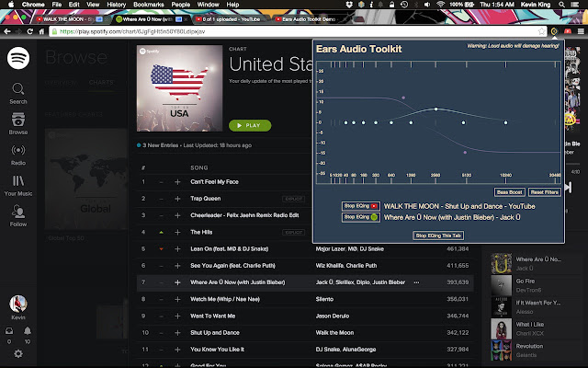This screenshot has height=368, width=588.
Task: Select You Know You Like It song
Action: coord(305,350)
